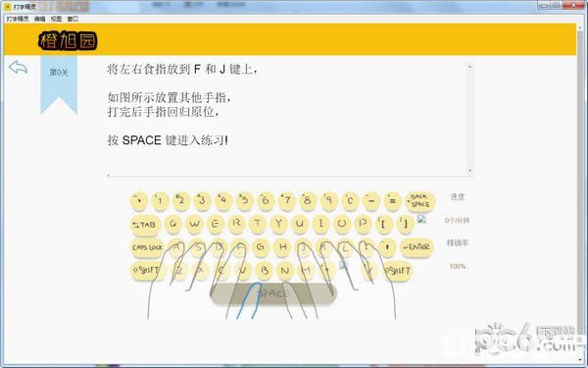Tap the number 2 key
This screenshot has height=368, width=588.
181,200
